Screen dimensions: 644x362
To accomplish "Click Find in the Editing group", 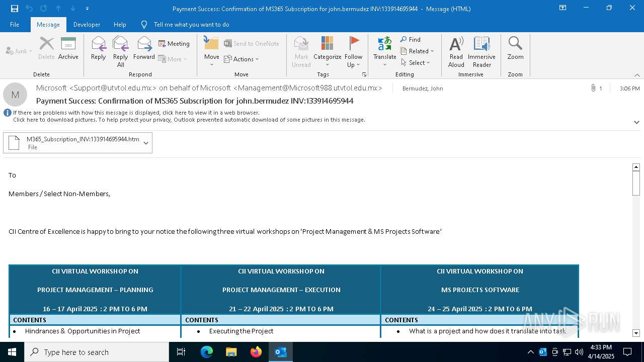I will [411, 40].
